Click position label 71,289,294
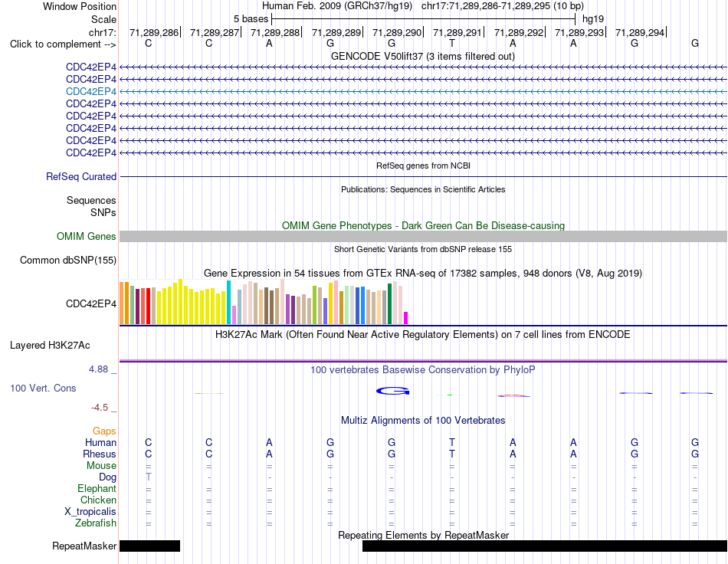Screen dimensions: 728x564 click(x=640, y=32)
